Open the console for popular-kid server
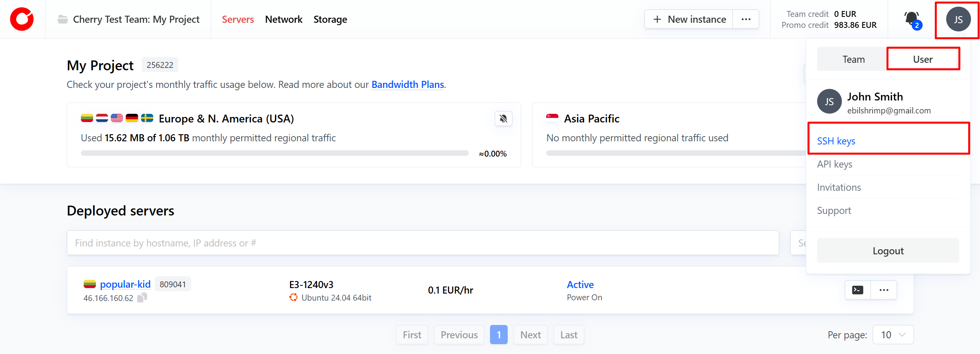This screenshot has width=980, height=354. (857, 290)
